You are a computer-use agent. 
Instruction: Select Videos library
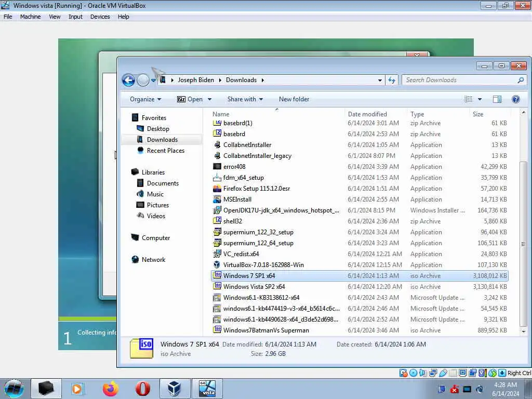point(156,216)
